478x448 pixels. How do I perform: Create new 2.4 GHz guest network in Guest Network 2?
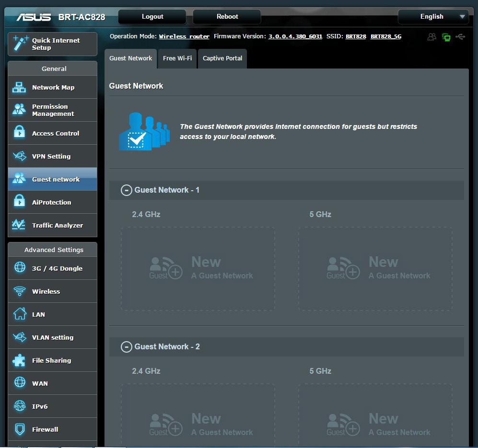[x=198, y=416]
